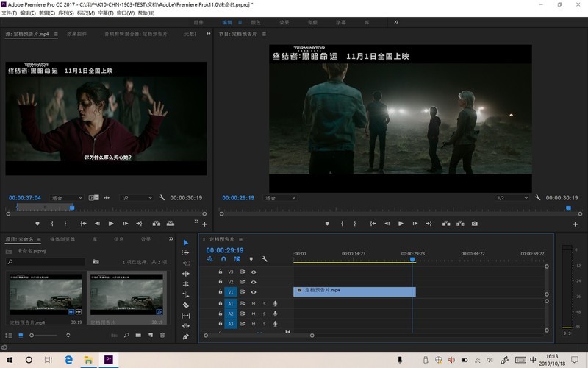Enable the timeline Snap magnet button
Viewport: 588px width, 368px height.
tap(223, 259)
